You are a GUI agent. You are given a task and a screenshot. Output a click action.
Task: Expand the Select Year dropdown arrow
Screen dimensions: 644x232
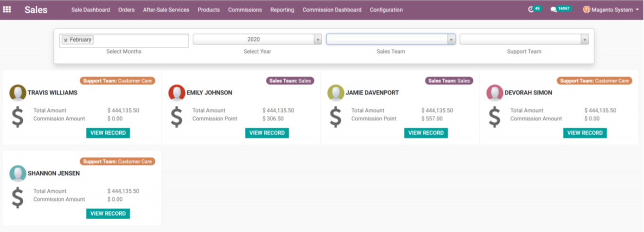(318, 40)
